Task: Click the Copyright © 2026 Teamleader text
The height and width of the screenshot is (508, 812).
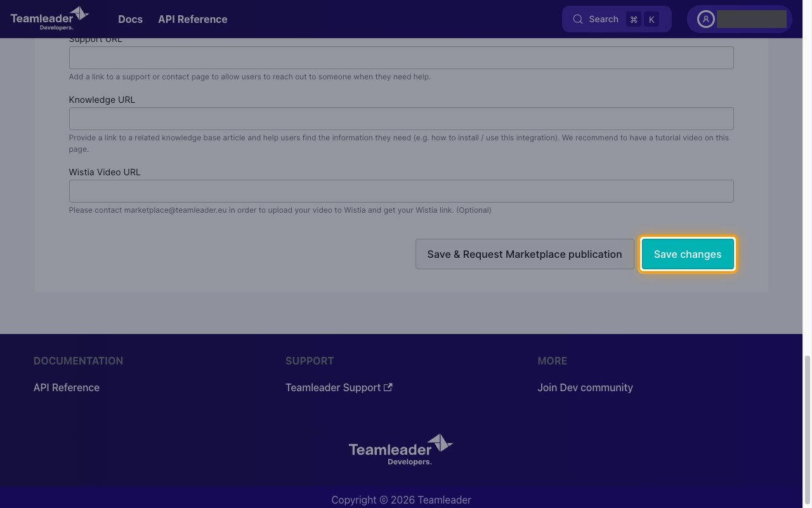Action: (x=401, y=500)
